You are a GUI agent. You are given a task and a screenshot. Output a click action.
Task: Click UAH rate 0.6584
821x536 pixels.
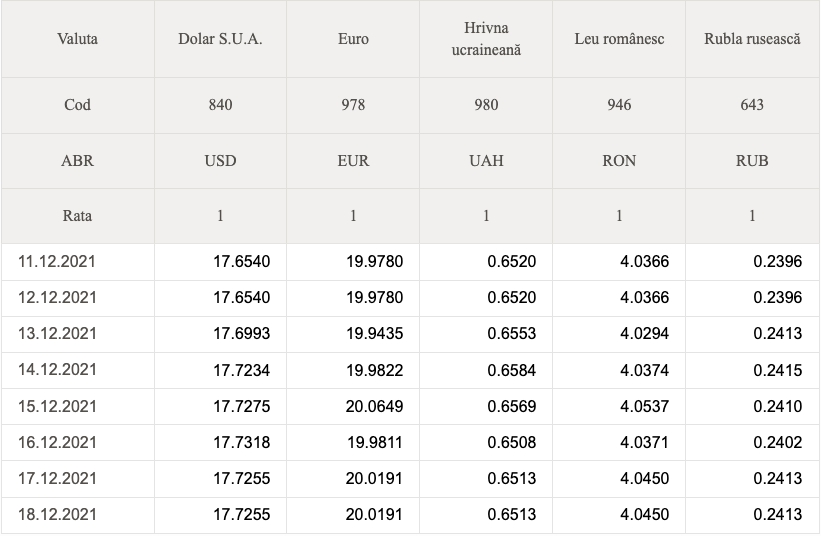click(512, 370)
